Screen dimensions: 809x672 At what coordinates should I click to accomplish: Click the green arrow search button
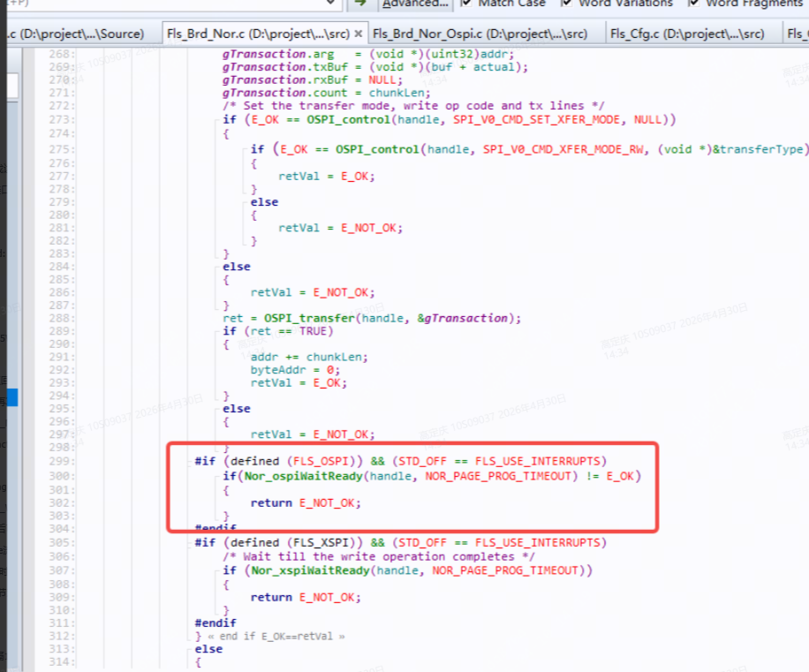360,4
